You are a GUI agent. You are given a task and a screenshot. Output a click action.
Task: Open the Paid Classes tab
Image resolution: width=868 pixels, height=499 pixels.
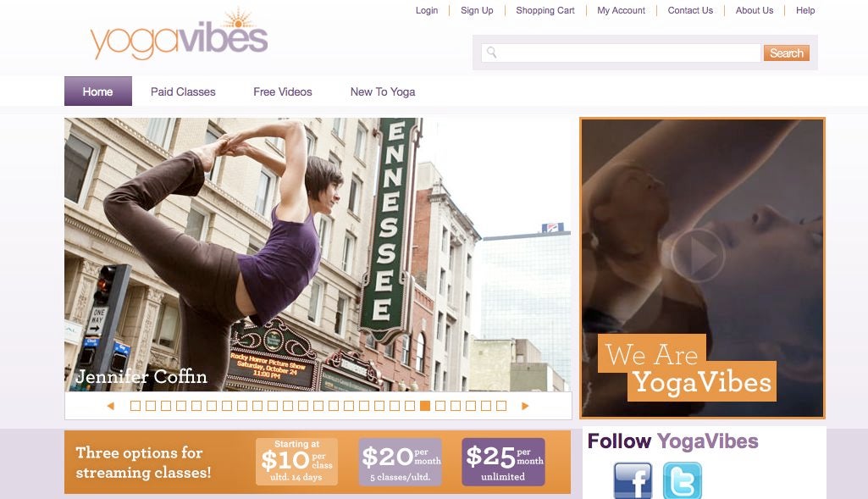click(183, 92)
